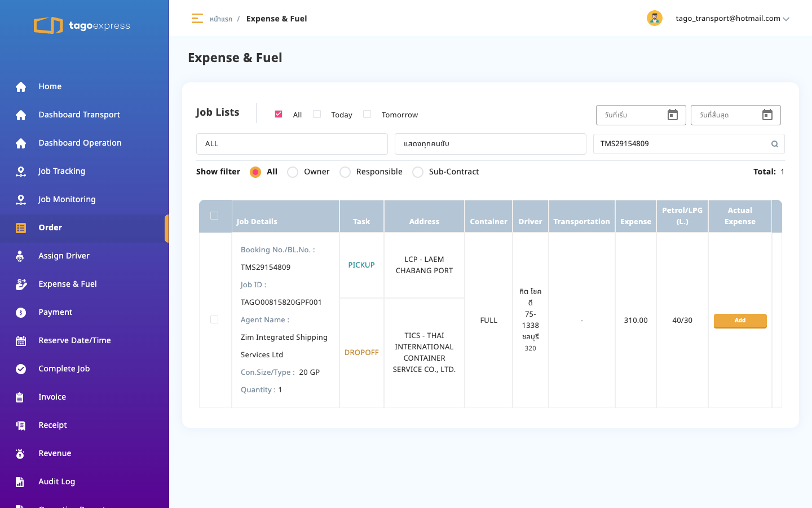Click the tagoexpress logo
This screenshot has height=508, width=812.
82,25
